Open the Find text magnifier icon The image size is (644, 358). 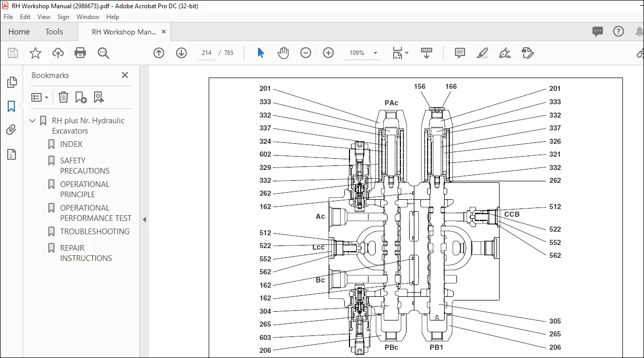(103, 53)
